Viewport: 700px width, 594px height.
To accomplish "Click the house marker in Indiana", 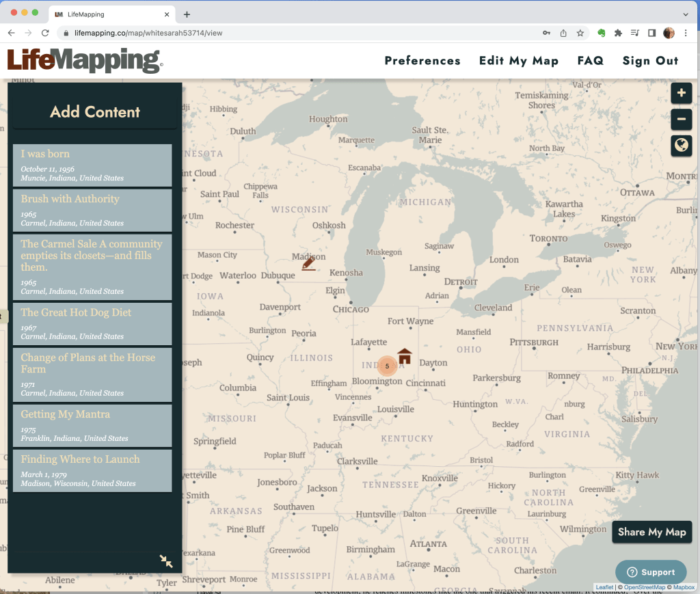I will point(405,355).
